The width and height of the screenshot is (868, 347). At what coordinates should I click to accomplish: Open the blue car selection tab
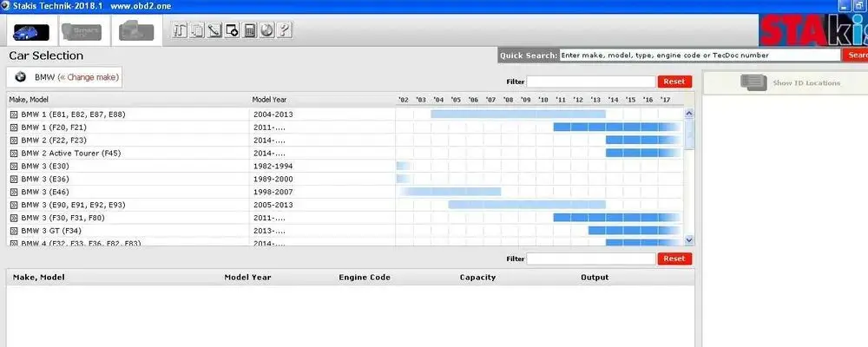click(x=31, y=31)
